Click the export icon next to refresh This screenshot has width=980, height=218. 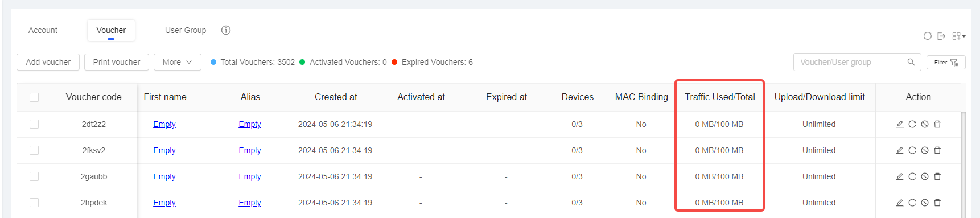click(941, 36)
